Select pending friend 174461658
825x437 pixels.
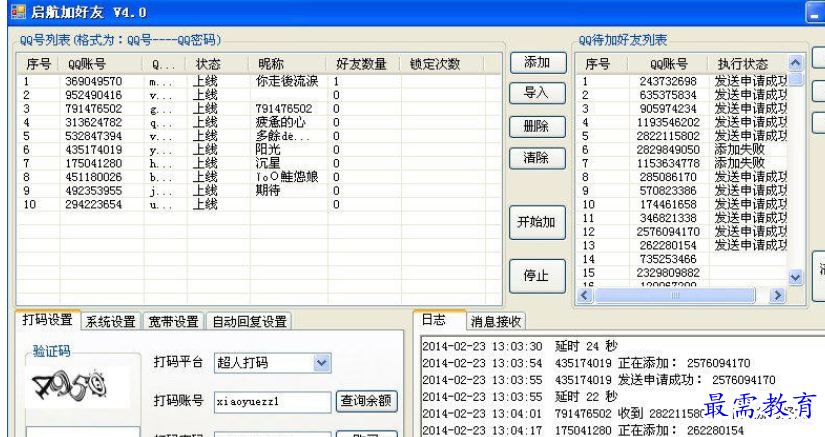(x=682, y=205)
